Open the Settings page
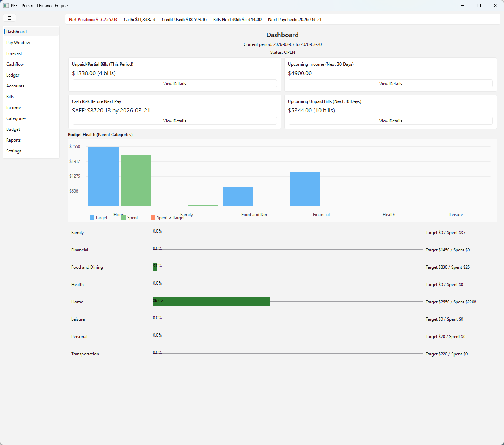The height and width of the screenshot is (445, 504). pos(13,151)
